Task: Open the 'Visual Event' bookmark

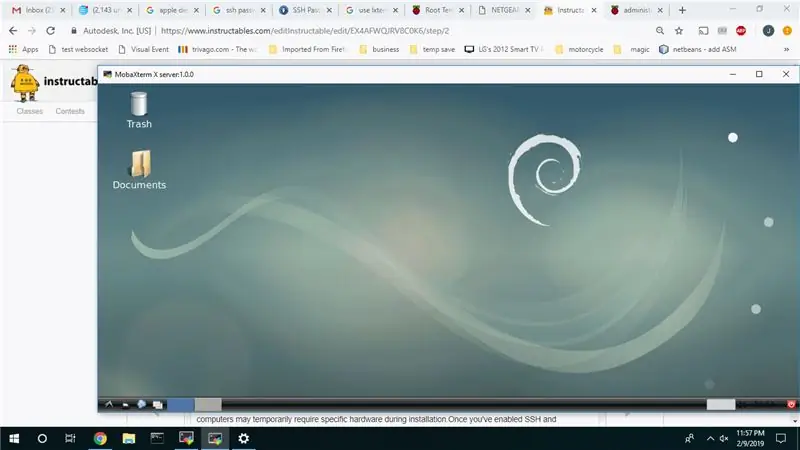Action: click(x=143, y=49)
